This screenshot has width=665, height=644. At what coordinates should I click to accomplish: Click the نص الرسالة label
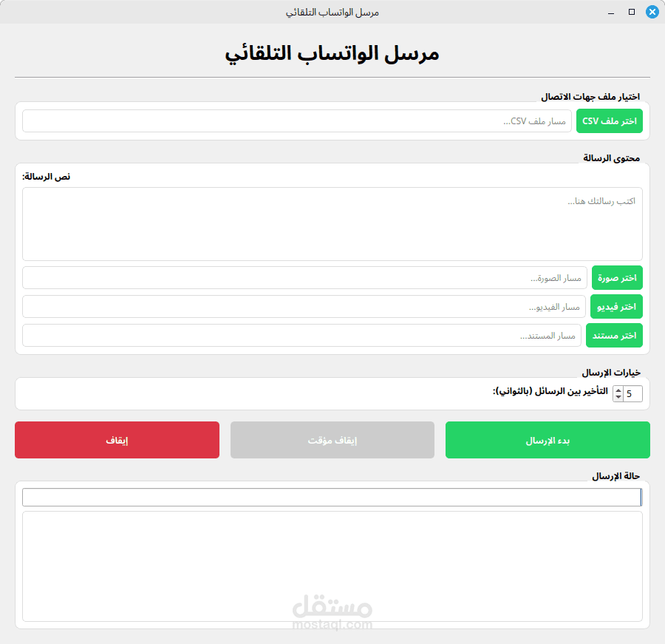tap(47, 177)
